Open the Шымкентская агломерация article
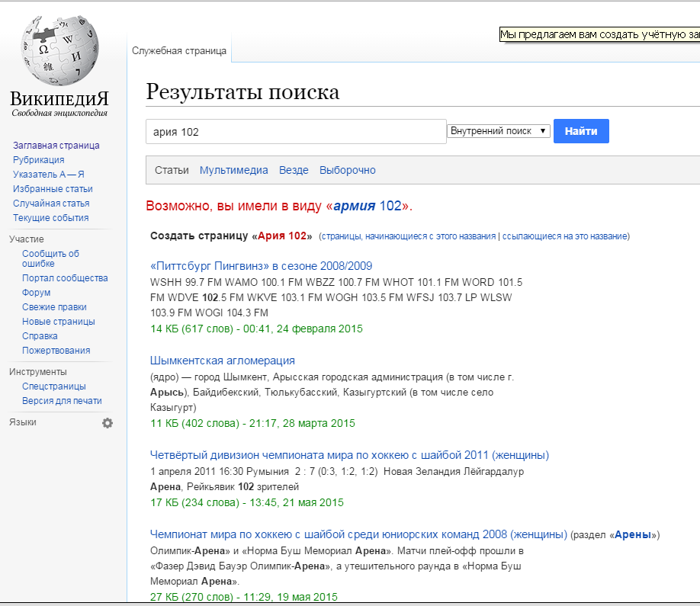This screenshot has height=606, width=700. (223, 361)
